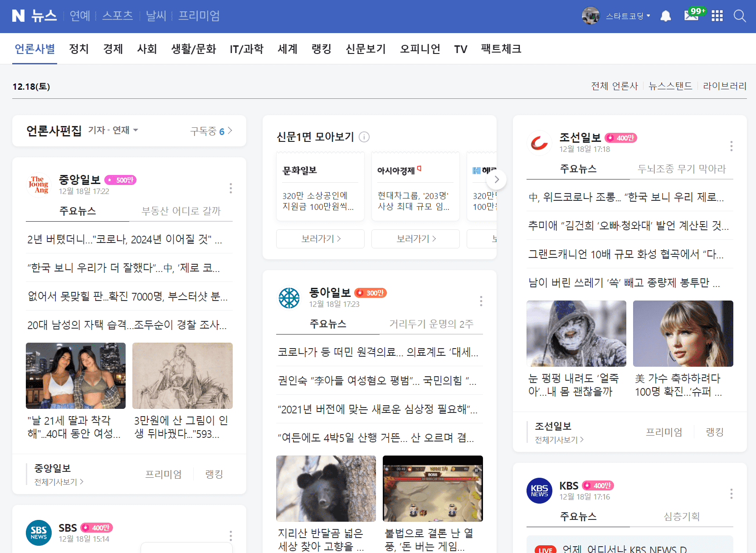Open headline '코로나가 등 떠민 원격의료'
Viewport: 756px width, 553px height.
[x=378, y=352]
